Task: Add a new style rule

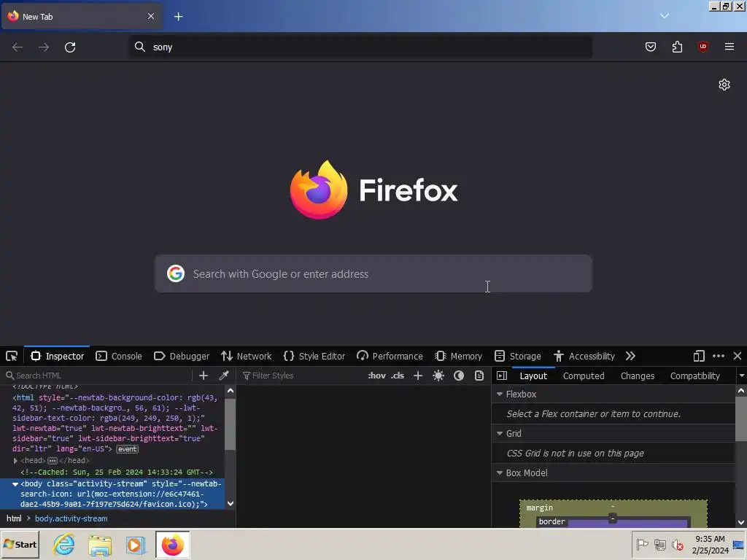Action: click(418, 376)
